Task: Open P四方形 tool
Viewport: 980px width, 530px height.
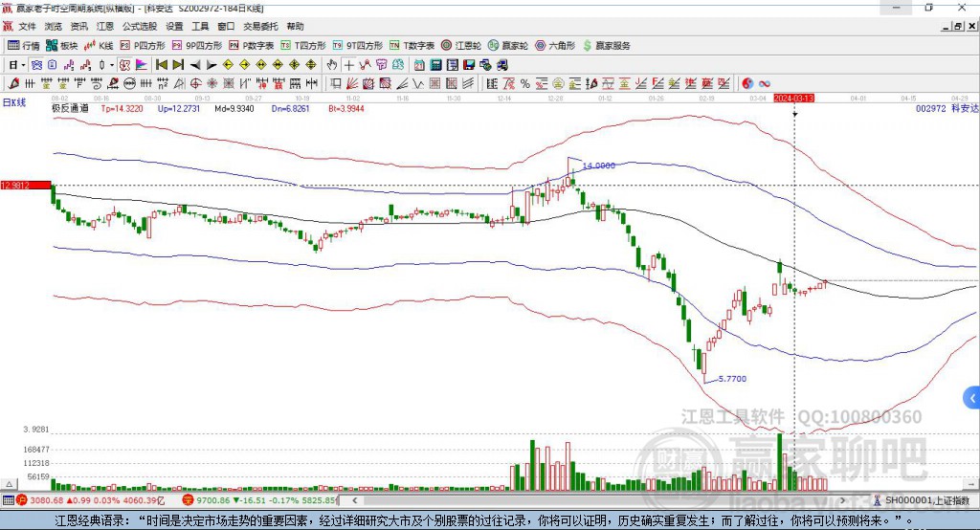Action: [x=143, y=46]
